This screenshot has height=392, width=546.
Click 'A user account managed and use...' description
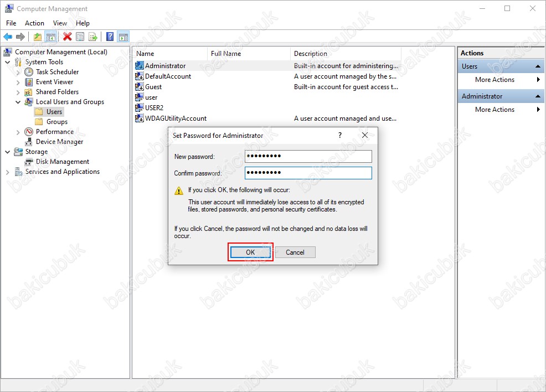pyautogui.click(x=345, y=118)
